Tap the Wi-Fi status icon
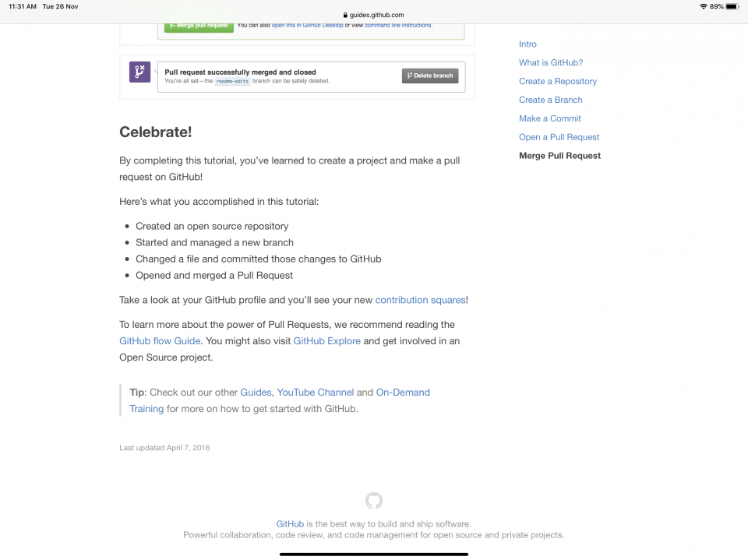 tap(703, 6)
